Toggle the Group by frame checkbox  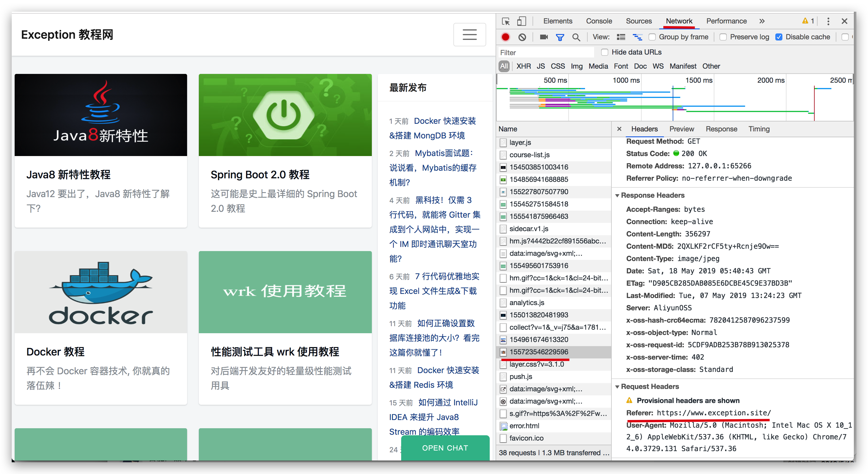click(652, 37)
